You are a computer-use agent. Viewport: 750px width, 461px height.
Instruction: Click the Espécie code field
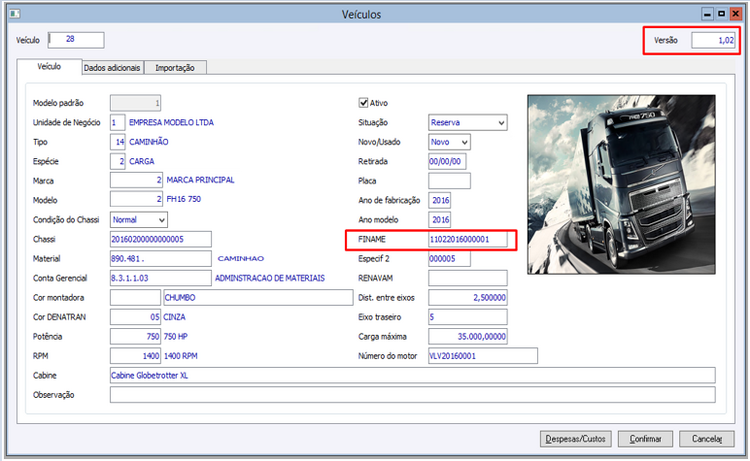pos(118,162)
